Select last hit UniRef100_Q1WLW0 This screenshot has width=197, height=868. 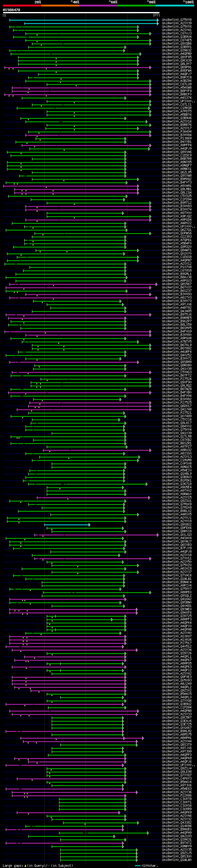point(177,860)
